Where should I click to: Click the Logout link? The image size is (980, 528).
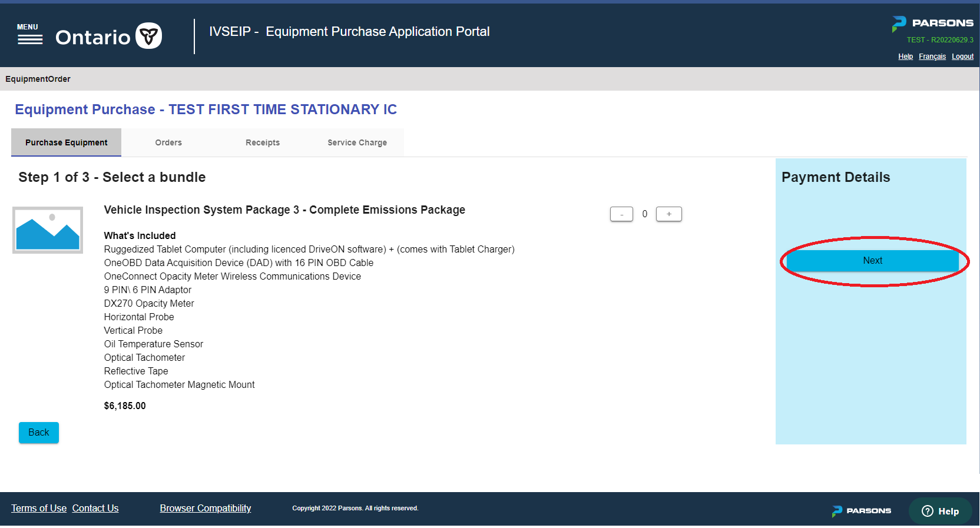[962, 57]
